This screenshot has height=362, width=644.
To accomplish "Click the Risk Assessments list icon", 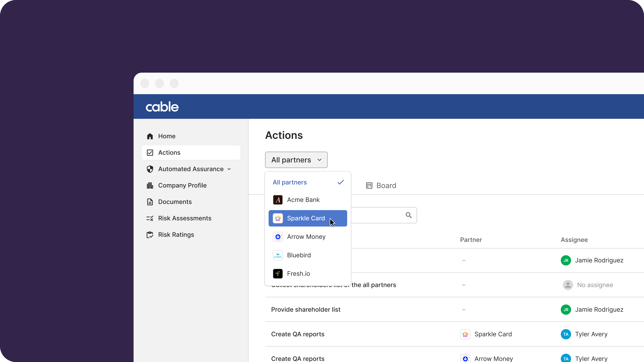I will click(150, 219).
